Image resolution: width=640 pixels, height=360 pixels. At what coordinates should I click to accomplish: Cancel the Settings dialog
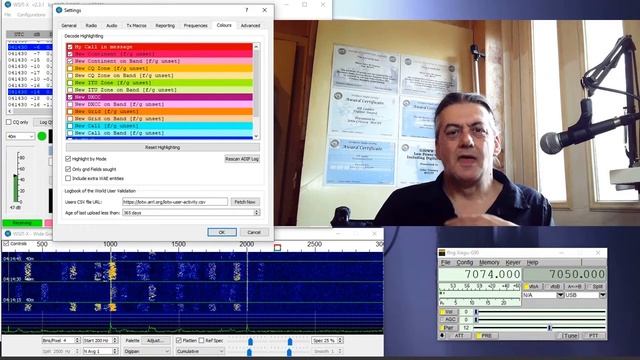click(254, 232)
